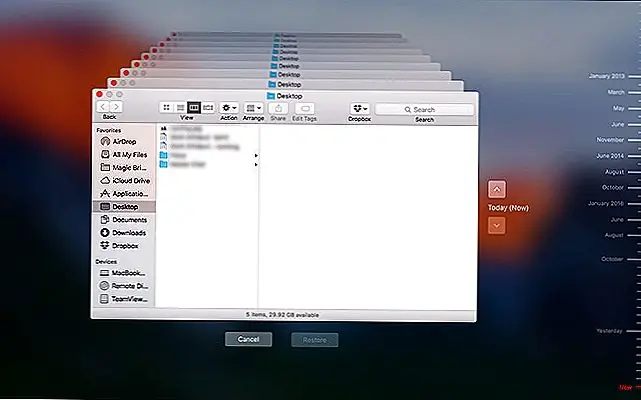Expand the second blue folder's arrow
Image resolution: width=641 pixels, height=400 pixels.
(x=256, y=164)
